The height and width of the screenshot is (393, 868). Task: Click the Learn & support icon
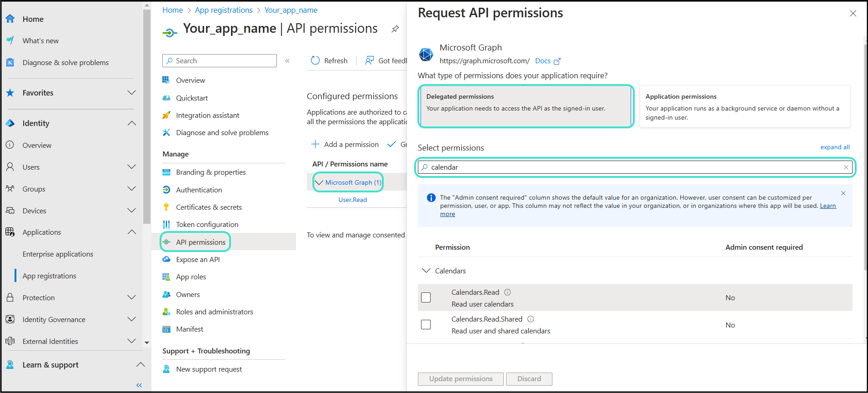[x=10, y=365]
